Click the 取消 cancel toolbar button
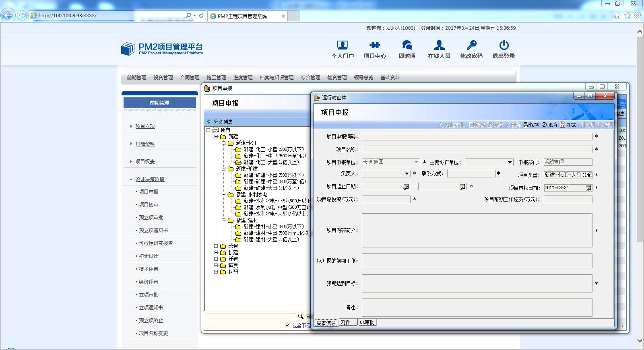The width and height of the screenshot is (644, 350). click(549, 125)
